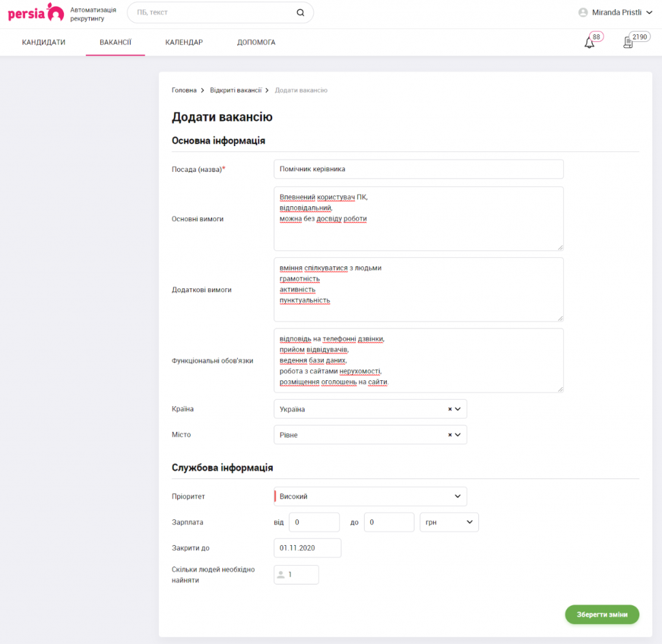This screenshot has width=662, height=644.
Task: Click the Persia logo
Action: (36, 12)
